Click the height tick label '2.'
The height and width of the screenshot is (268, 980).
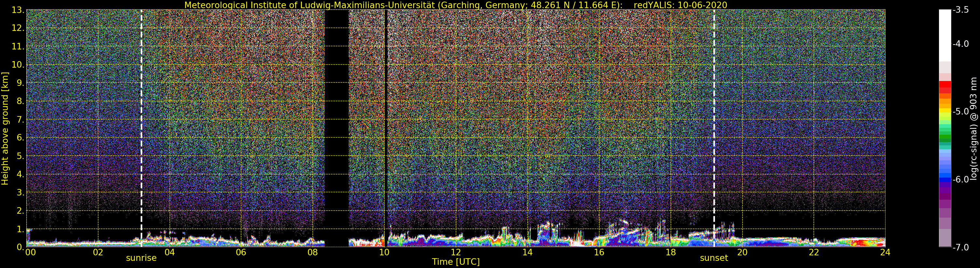click(x=21, y=211)
